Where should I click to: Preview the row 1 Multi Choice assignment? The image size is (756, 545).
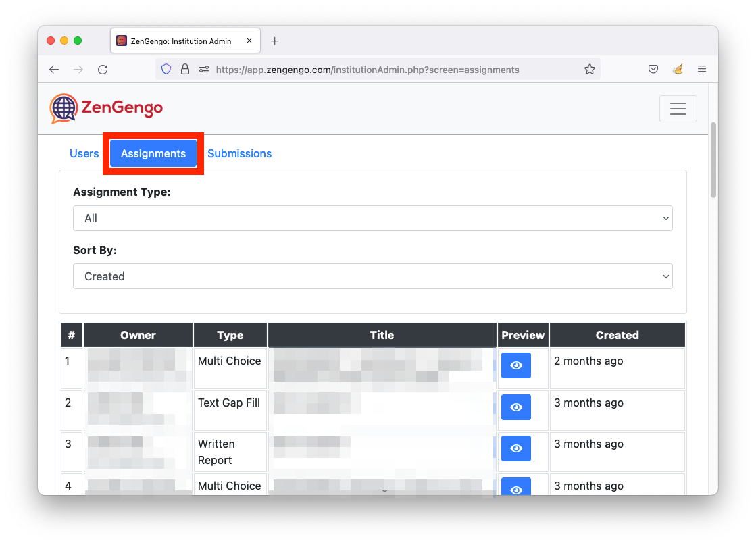[x=516, y=365]
